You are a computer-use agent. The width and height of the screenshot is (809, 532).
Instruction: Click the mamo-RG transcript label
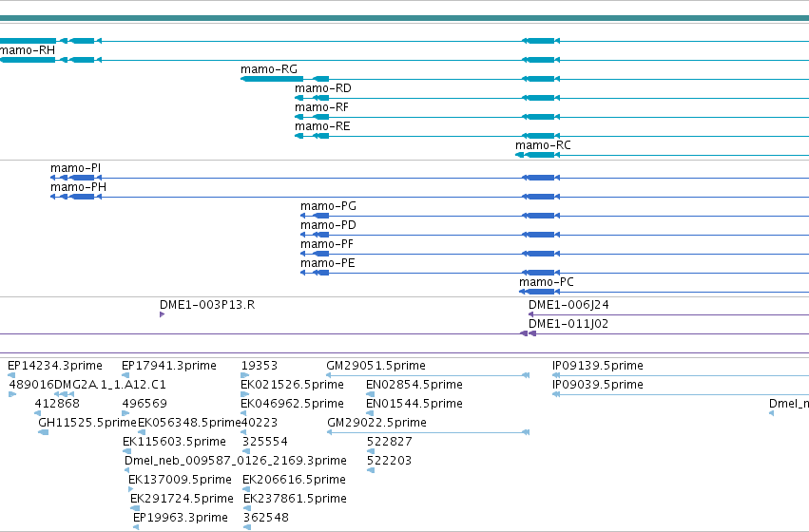(269, 69)
